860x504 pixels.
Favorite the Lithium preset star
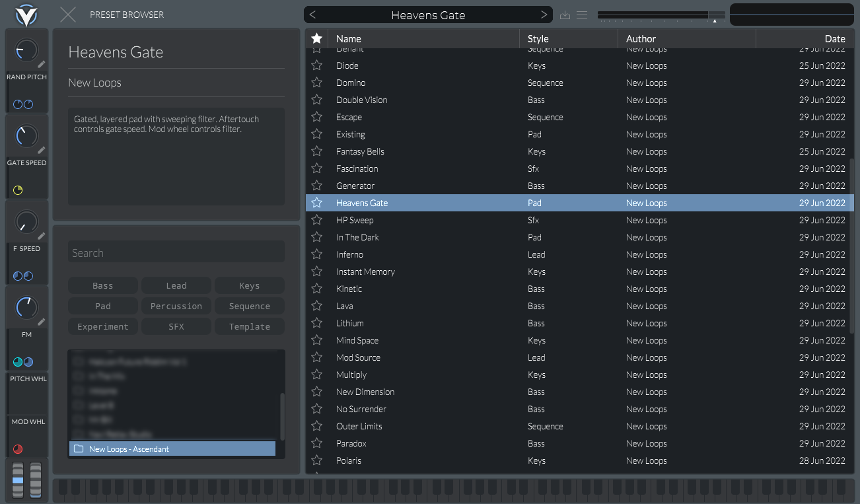[x=317, y=323]
